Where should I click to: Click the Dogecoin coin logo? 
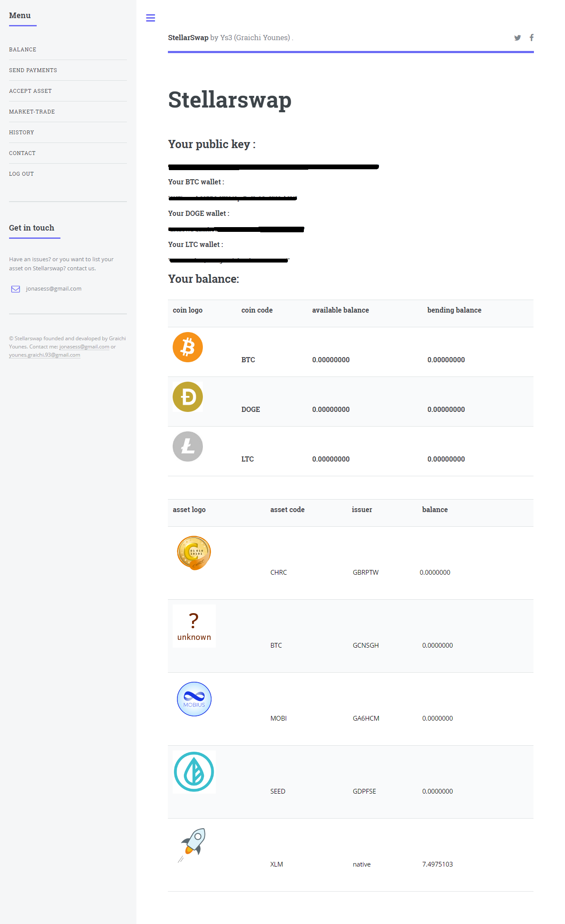[188, 397]
